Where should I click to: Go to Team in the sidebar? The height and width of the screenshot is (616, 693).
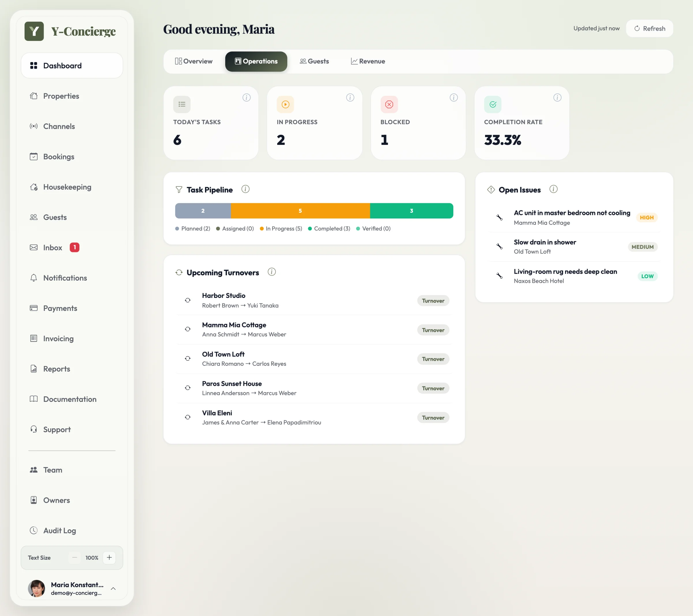[x=72, y=470]
